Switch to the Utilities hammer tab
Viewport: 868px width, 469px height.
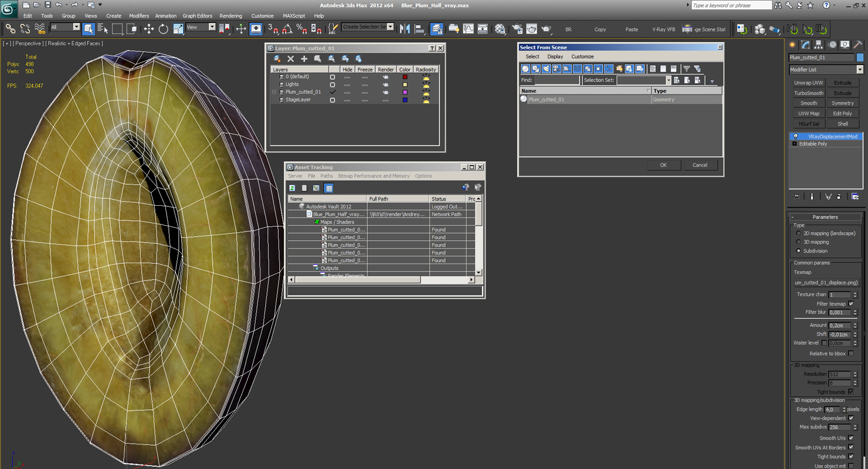[858, 45]
